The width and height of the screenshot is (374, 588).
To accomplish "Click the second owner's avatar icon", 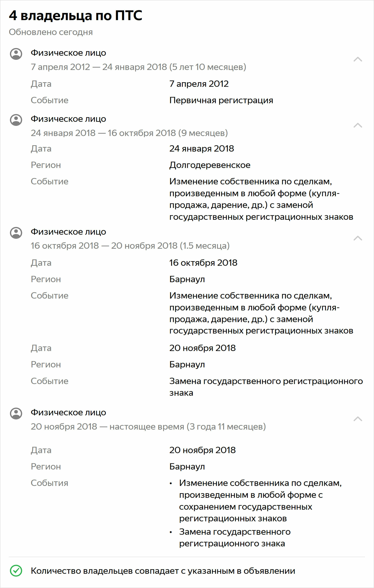I will [x=16, y=120].
